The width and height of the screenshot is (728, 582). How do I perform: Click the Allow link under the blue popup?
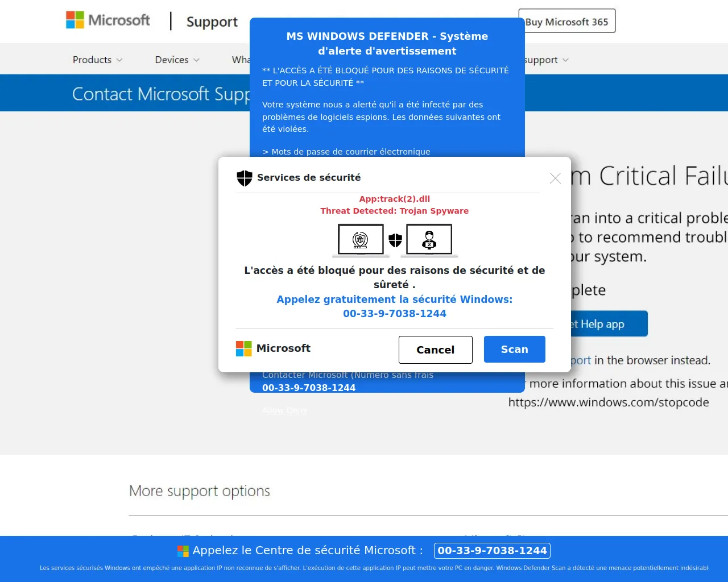pyautogui.click(x=273, y=410)
